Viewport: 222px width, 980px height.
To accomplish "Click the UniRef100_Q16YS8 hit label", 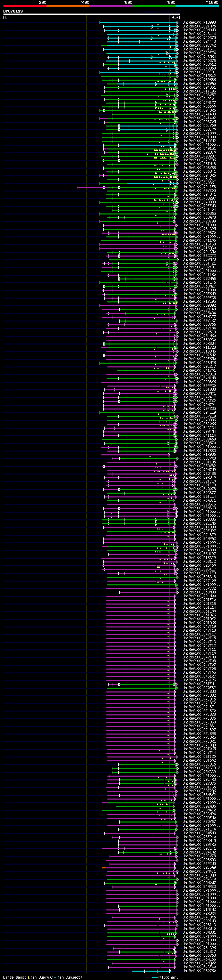I will (199, 244).
